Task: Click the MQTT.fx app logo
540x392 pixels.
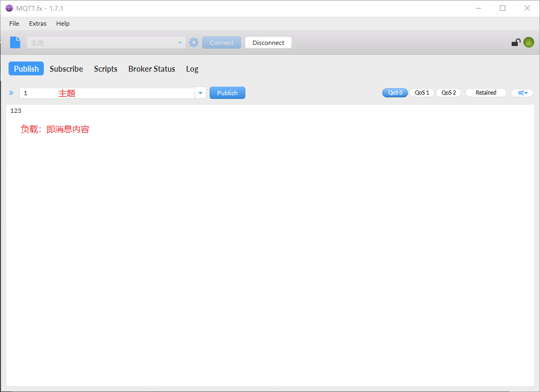Action: coord(9,8)
